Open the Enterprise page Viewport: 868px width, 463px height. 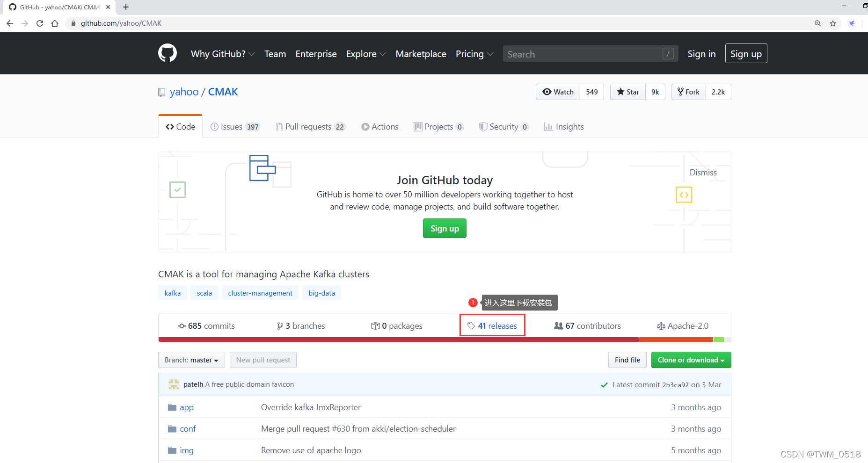[316, 54]
